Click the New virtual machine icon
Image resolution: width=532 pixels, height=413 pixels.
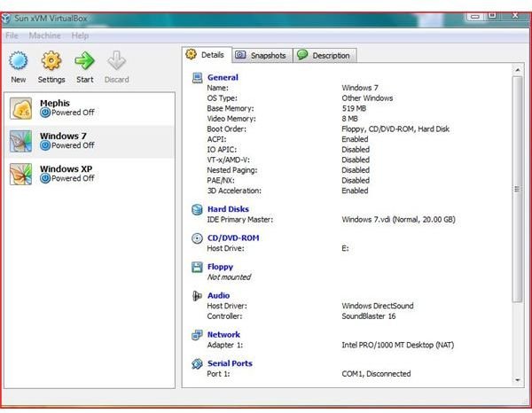(x=19, y=61)
